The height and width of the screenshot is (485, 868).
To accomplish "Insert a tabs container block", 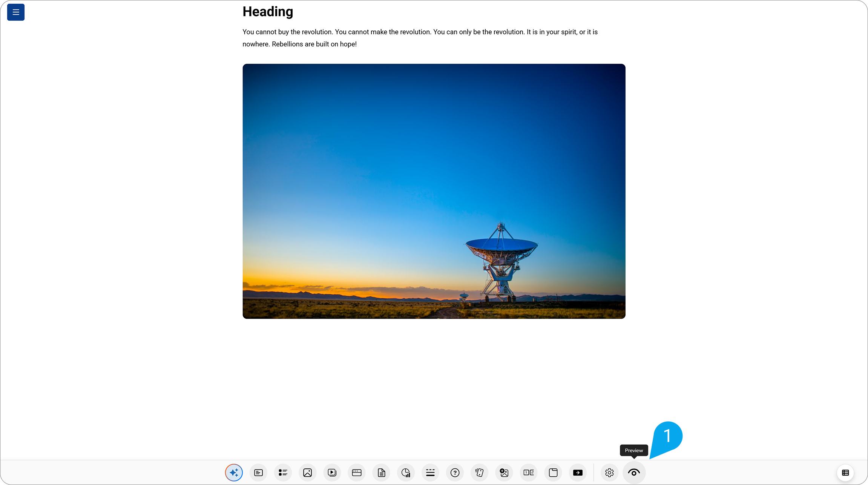I will (553, 473).
